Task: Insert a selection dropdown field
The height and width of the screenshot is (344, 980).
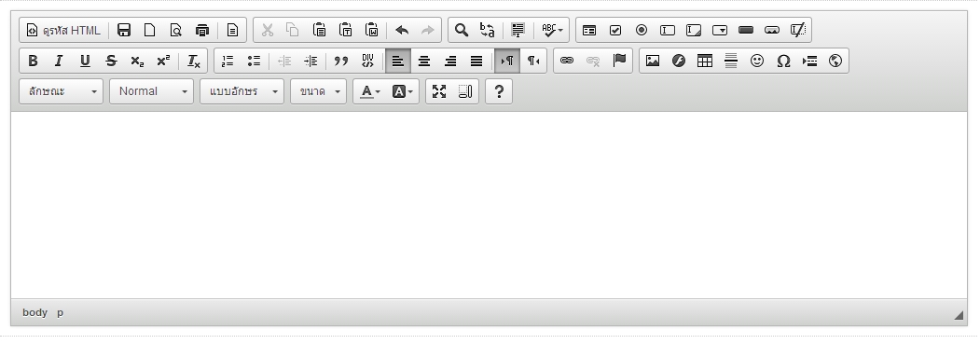Action: [x=721, y=30]
